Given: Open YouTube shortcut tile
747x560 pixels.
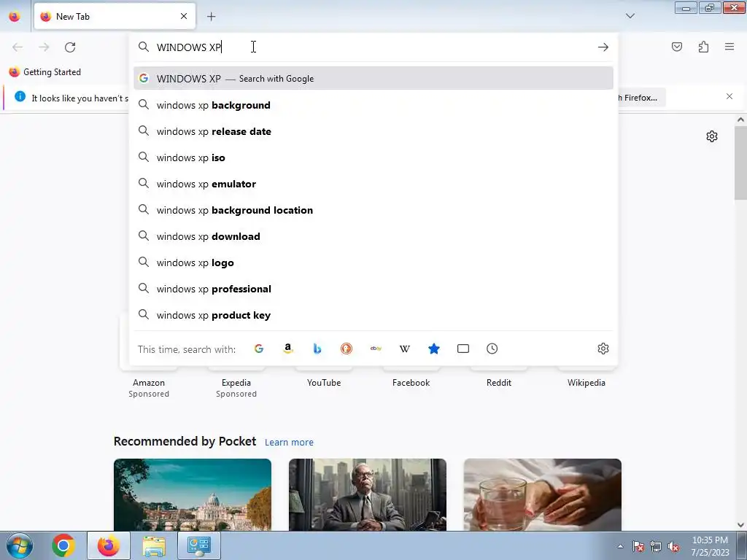Looking at the screenshot, I should tap(324, 382).
